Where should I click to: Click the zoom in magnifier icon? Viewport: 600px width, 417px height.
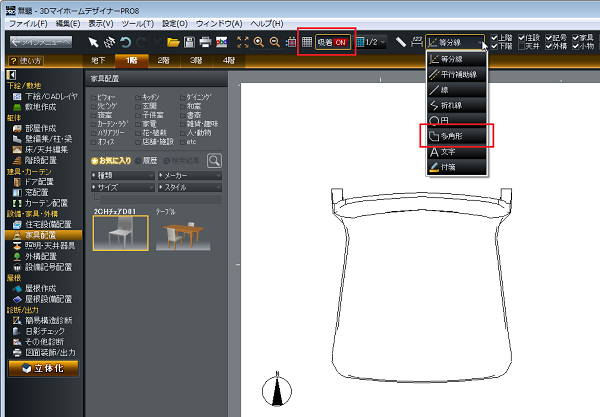(x=259, y=42)
